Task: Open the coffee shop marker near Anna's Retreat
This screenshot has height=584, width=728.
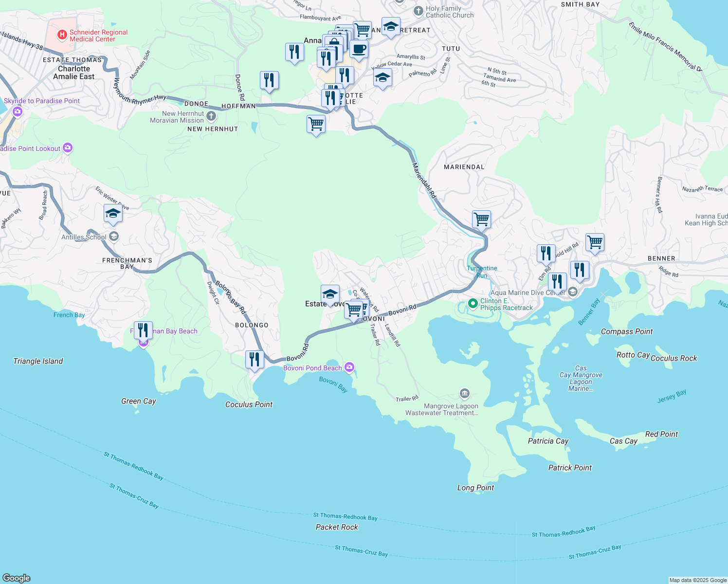Action: [359, 49]
